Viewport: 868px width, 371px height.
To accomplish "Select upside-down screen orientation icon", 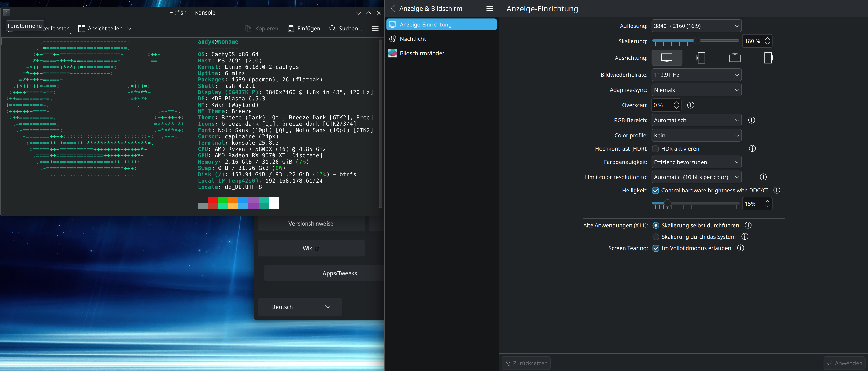I will [x=735, y=58].
